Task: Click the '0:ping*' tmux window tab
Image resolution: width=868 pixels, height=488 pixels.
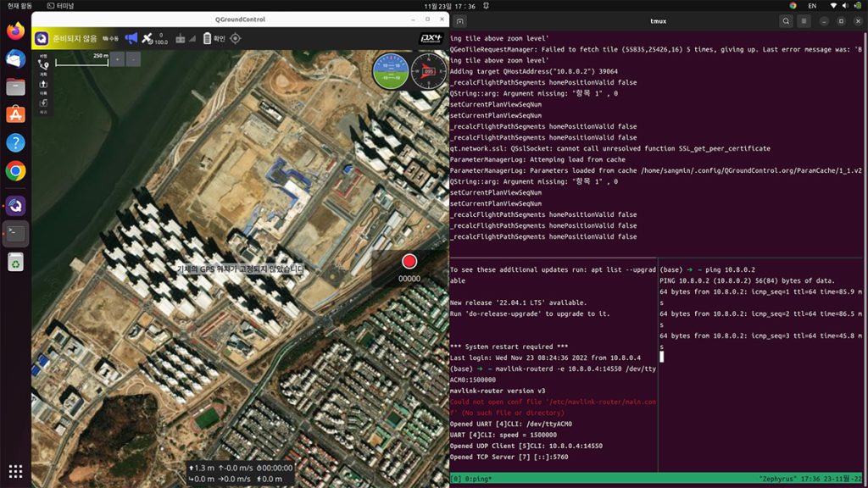Action: pos(476,479)
